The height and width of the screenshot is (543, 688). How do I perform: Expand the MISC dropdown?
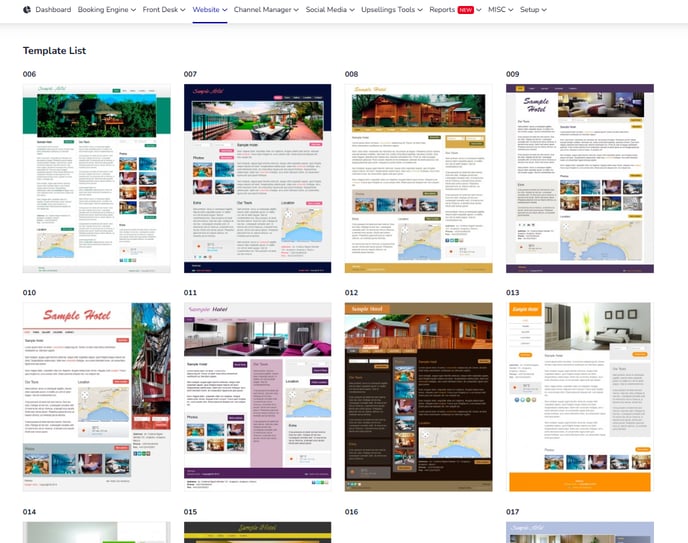(x=501, y=10)
